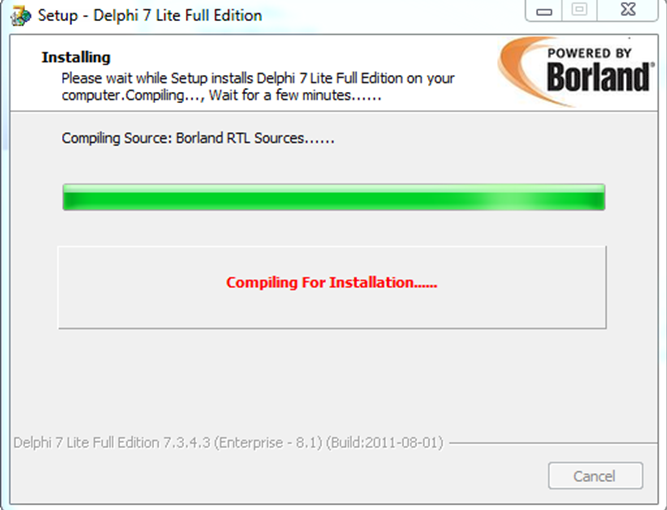Click the red Compiling For Installation text
Image resolution: width=667 pixels, height=510 pixels.
tap(331, 282)
